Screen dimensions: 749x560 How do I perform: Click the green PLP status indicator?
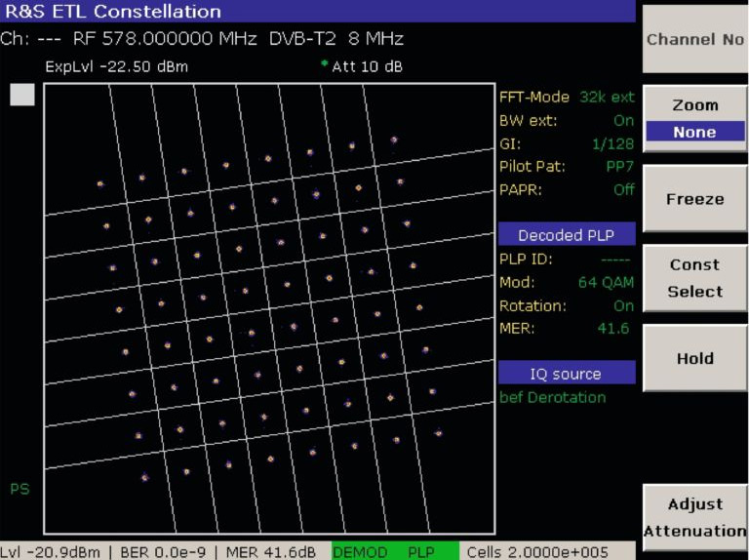coord(421,551)
